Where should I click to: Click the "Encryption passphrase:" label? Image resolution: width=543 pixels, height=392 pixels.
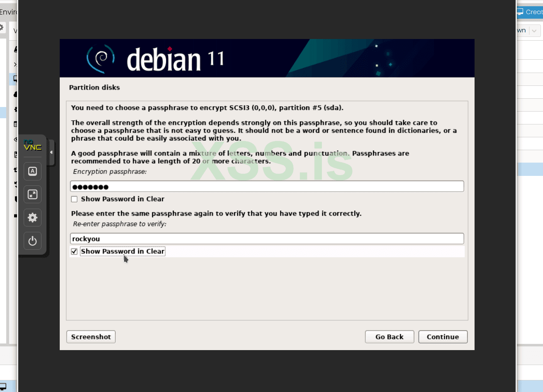point(110,172)
